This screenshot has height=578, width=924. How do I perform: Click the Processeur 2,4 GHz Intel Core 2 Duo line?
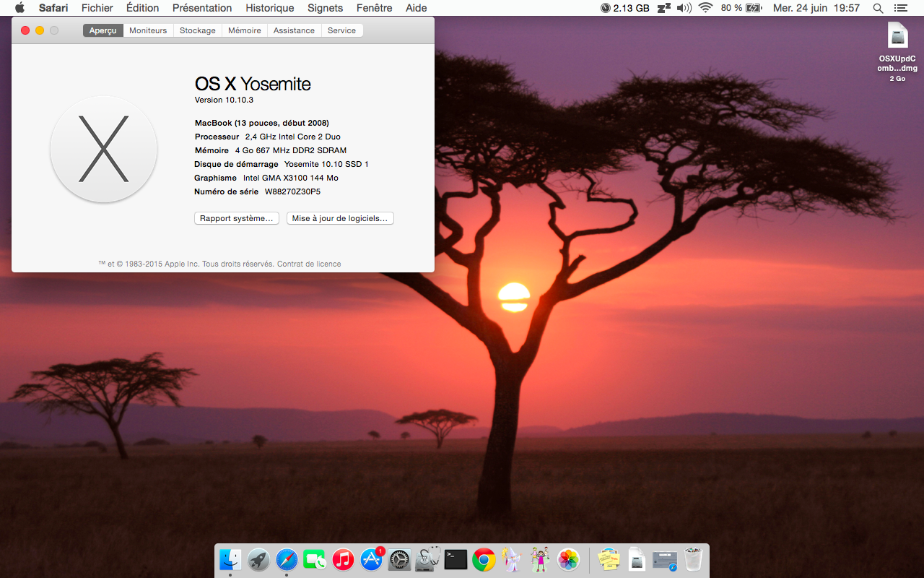pos(268,137)
